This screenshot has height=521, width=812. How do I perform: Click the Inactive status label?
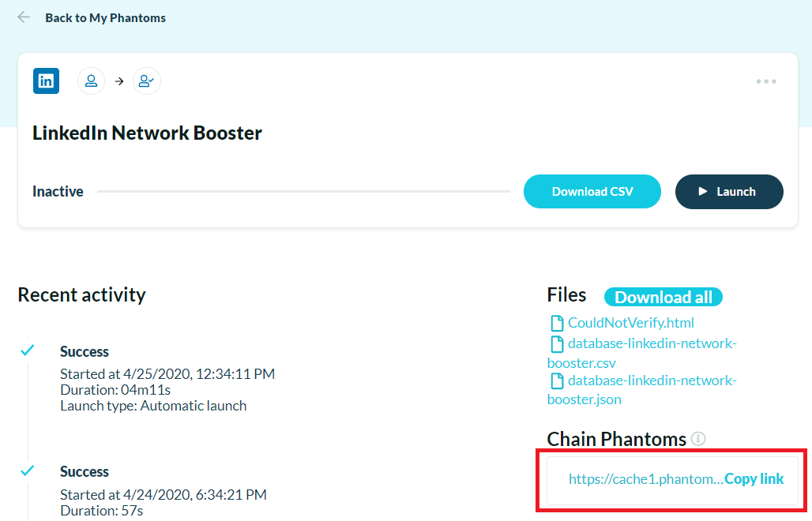point(58,192)
